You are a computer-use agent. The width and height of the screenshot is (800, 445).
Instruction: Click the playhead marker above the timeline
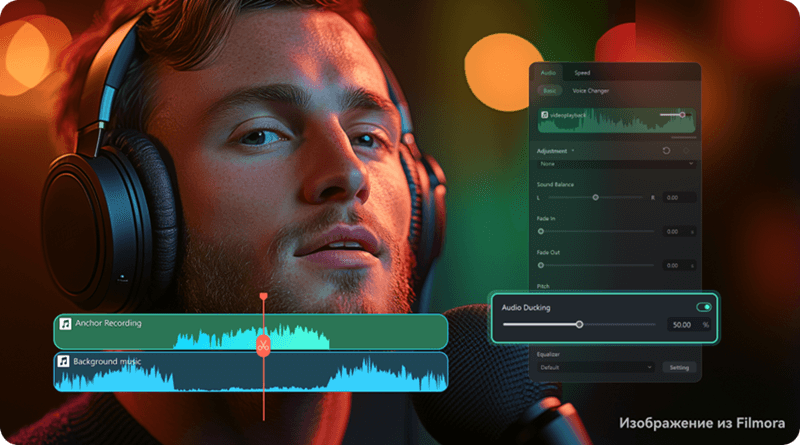263,296
